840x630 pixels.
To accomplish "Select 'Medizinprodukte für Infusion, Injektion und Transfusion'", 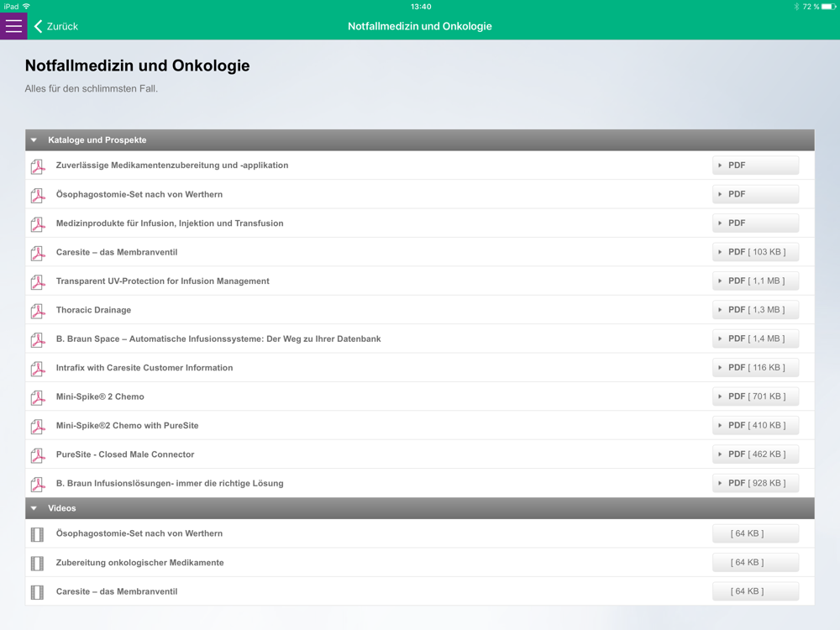I will click(170, 223).
